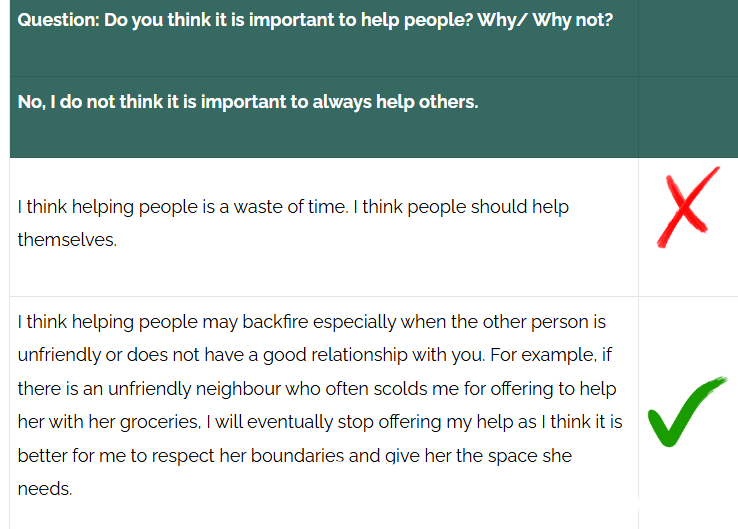This screenshot has width=738, height=529.
Task: Click the line starting 'I think helping people may backfire'
Action: 312,322
